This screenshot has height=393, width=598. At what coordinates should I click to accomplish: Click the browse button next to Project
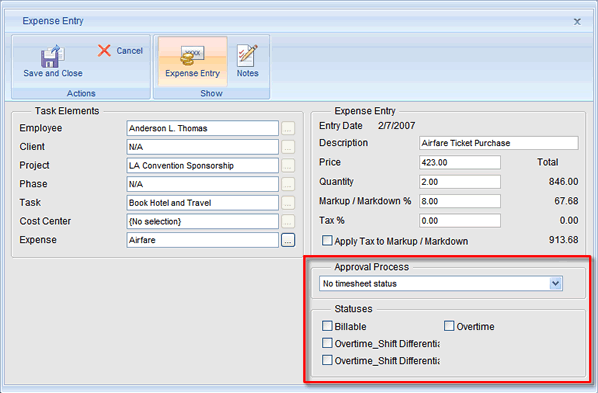click(x=288, y=166)
